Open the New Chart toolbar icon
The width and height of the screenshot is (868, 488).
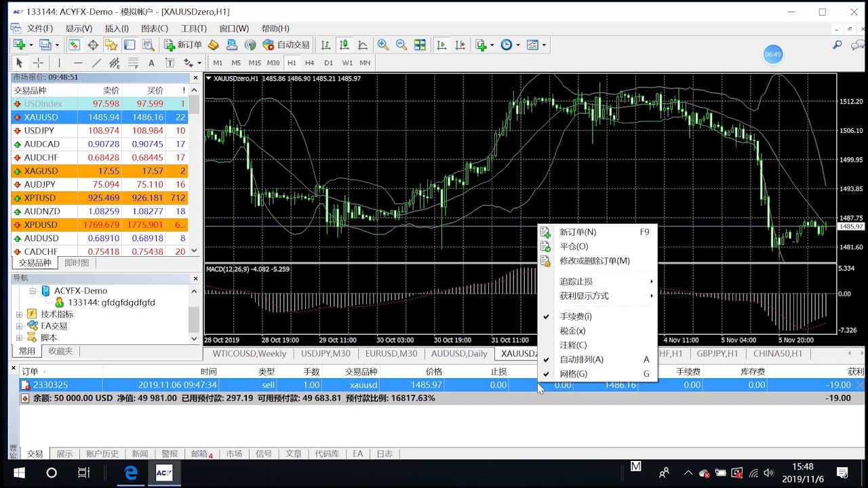pyautogui.click(x=20, y=45)
